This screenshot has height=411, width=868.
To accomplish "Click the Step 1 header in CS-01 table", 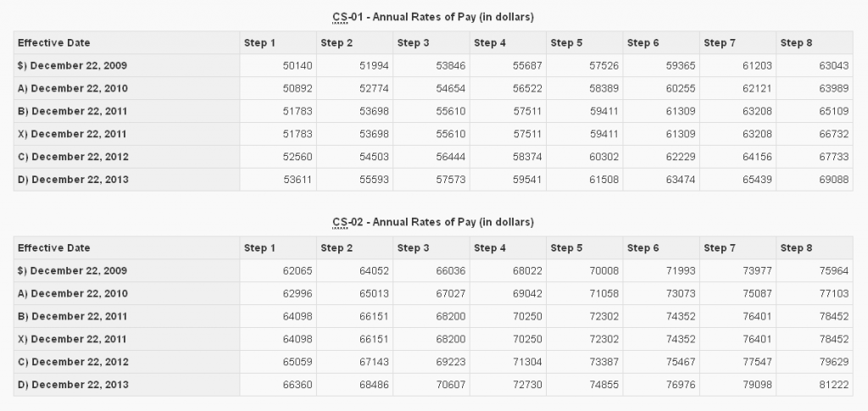I will pyautogui.click(x=259, y=42).
